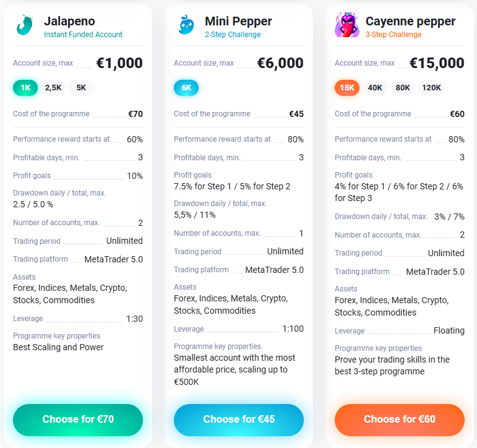
Task: Click the Jalapeno plan title
Action: [x=69, y=21]
